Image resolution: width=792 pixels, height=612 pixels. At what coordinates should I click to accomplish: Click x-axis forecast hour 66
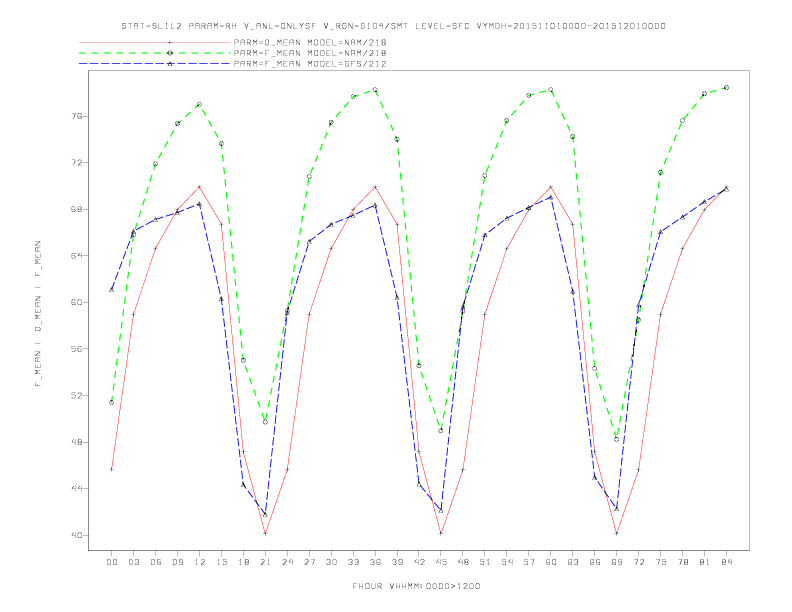[x=595, y=562]
